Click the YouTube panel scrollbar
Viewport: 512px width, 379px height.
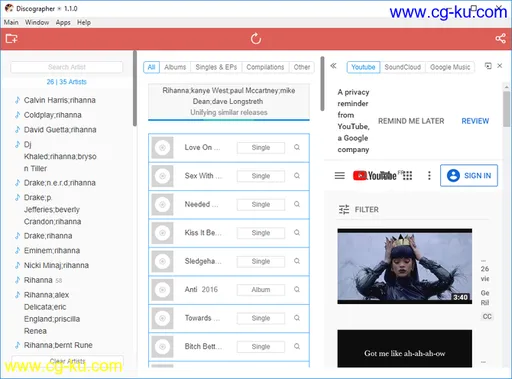507,108
